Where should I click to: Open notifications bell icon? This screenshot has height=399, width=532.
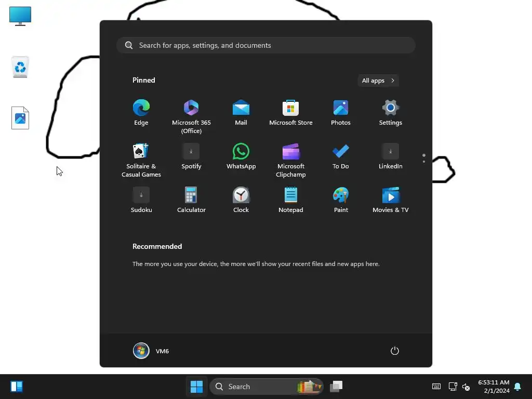(517, 387)
